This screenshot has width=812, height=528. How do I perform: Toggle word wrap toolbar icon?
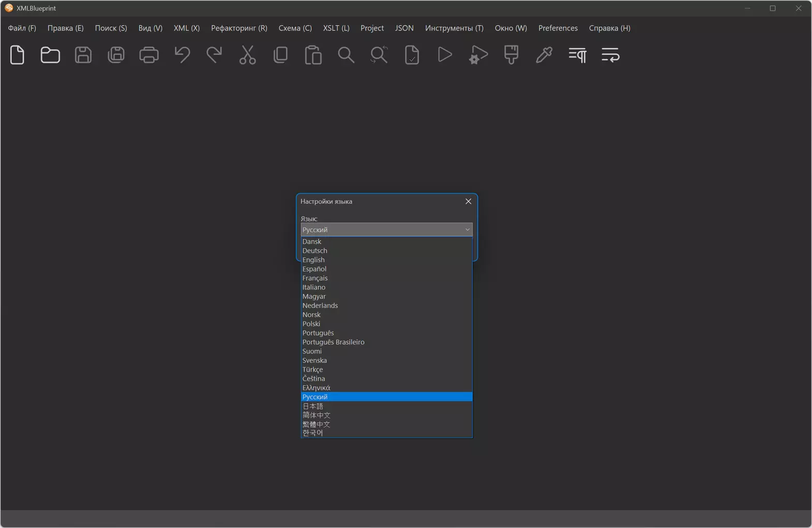pyautogui.click(x=610, y=55)
